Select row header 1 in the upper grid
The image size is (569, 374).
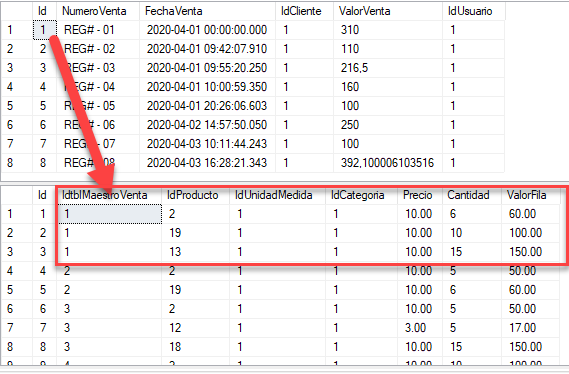click(x=17, y=30)
